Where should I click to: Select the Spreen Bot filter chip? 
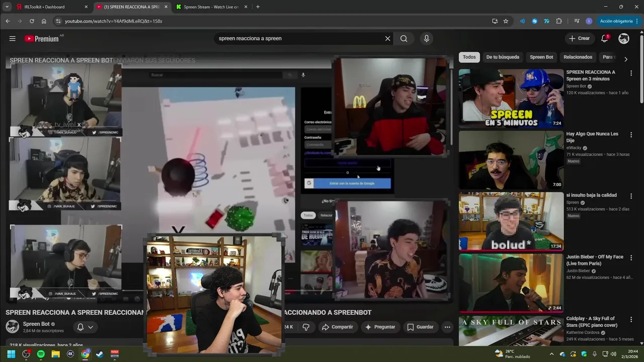pos(541,57)
